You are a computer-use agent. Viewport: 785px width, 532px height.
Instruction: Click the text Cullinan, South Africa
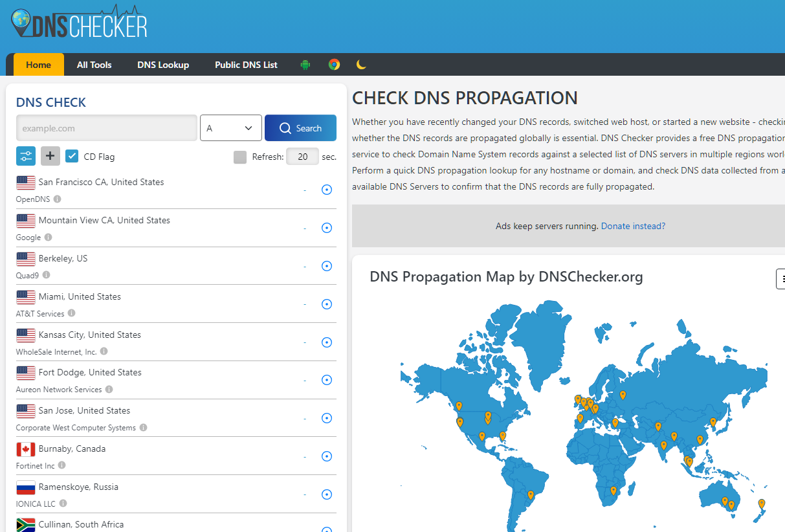point(81,524)
